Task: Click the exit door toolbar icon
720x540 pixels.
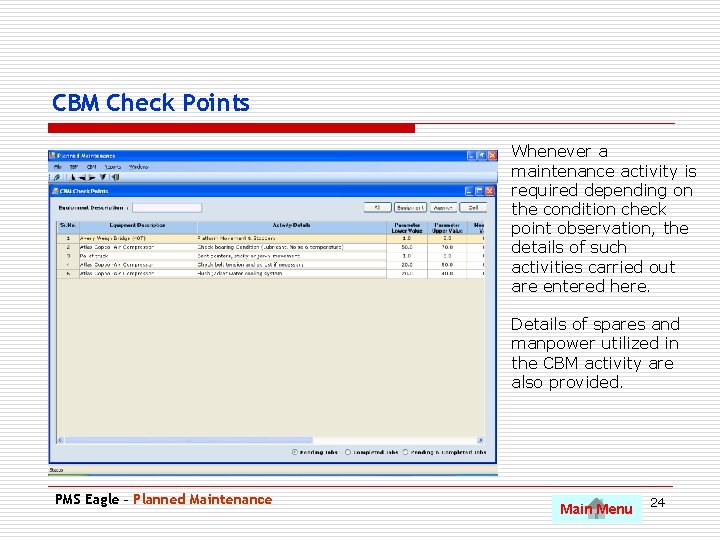Action: tap(115, 177)
